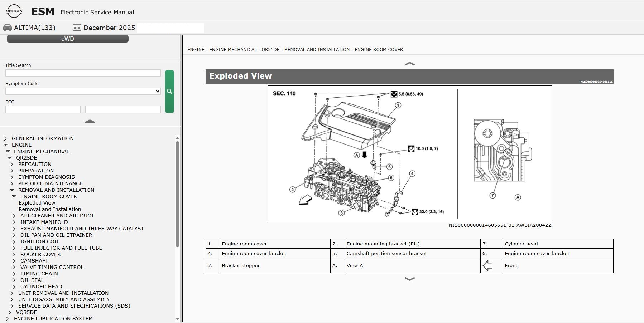Collapse the search panel with up arrow
The image size is (644, 323).
click(x=90, y=121)
